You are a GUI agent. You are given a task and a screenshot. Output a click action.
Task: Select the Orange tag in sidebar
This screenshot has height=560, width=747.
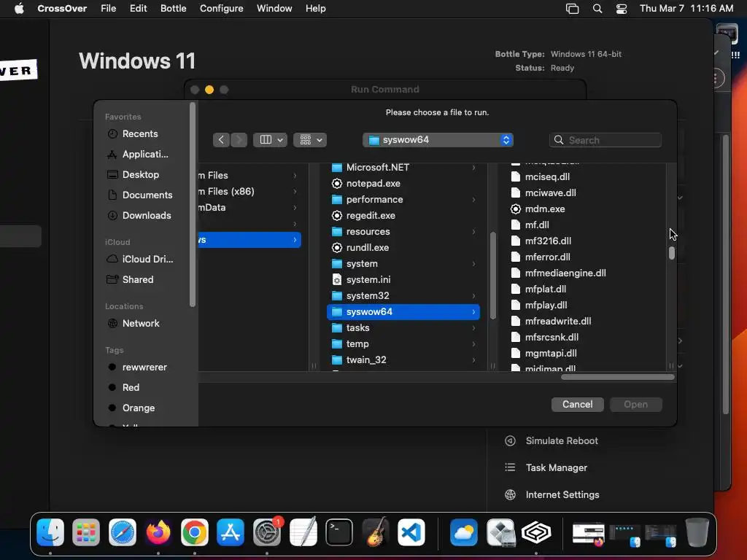tap(138, 408)
